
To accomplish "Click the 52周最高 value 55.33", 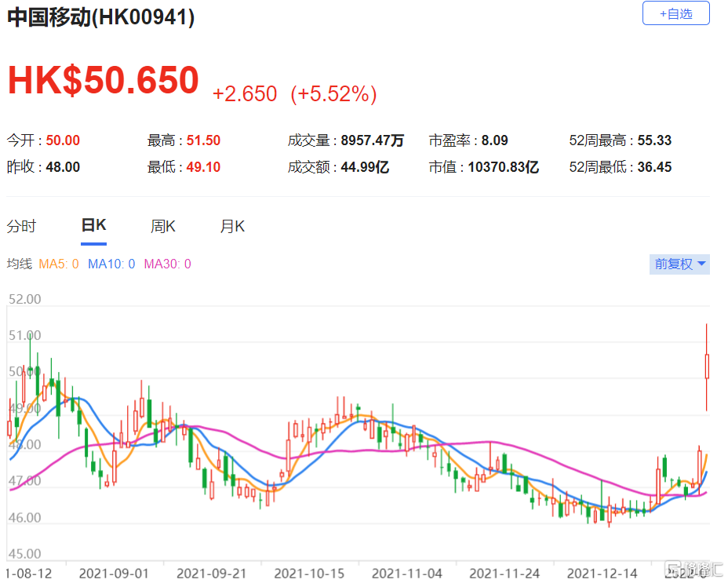I will [x=654, y=141].
